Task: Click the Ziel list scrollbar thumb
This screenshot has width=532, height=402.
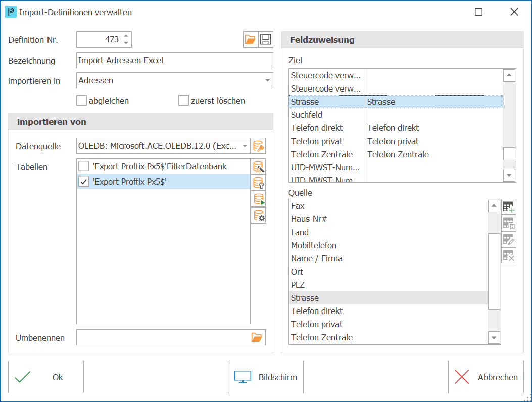Action: pos(509,154)
